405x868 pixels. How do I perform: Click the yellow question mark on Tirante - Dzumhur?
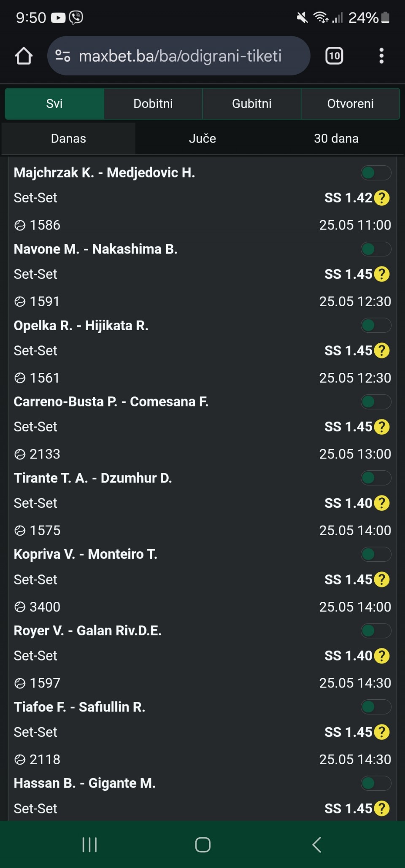point(382,503)
